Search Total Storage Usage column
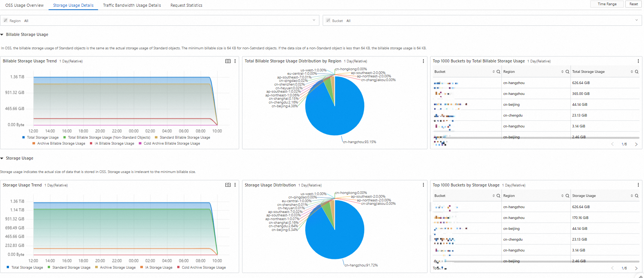 pos(637,72)
